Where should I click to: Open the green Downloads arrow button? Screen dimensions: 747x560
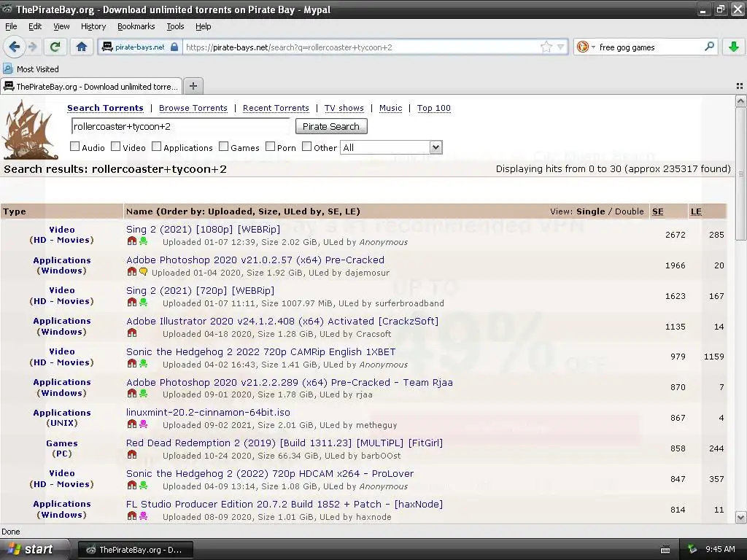pyautogui.click(x=734, y=47)
